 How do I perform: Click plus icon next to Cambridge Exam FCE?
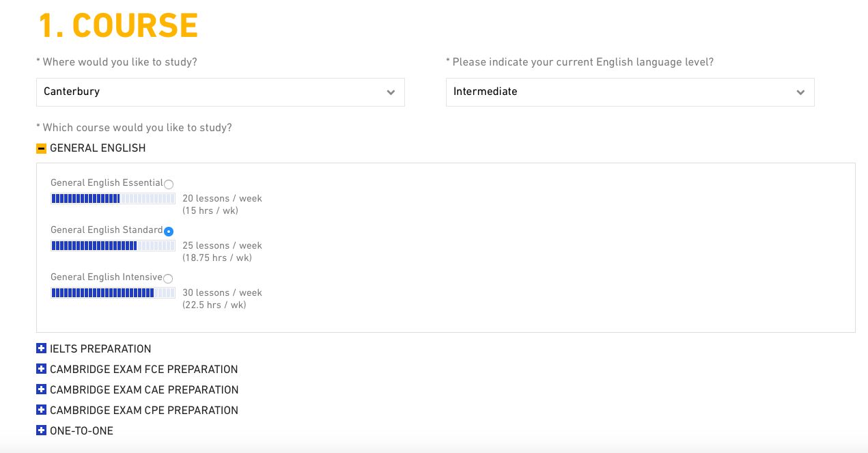pos(41,369)
